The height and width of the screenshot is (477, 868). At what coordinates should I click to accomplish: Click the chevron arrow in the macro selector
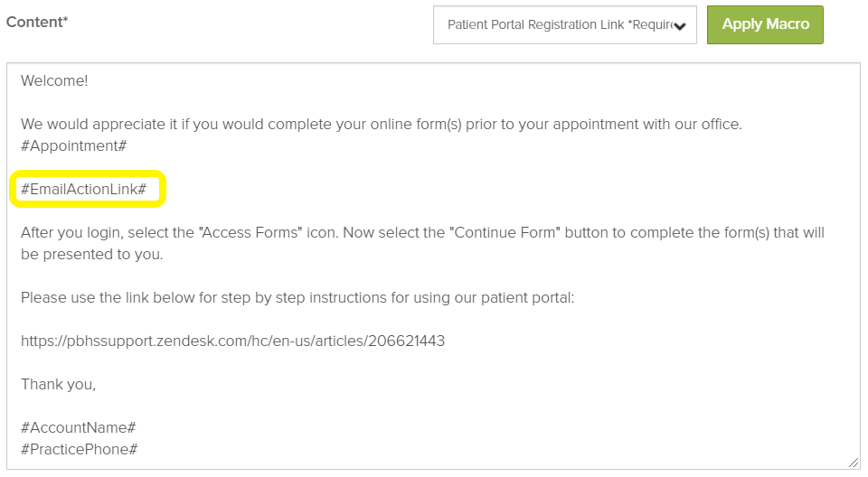pyautogui.click(x=679, y=26)
